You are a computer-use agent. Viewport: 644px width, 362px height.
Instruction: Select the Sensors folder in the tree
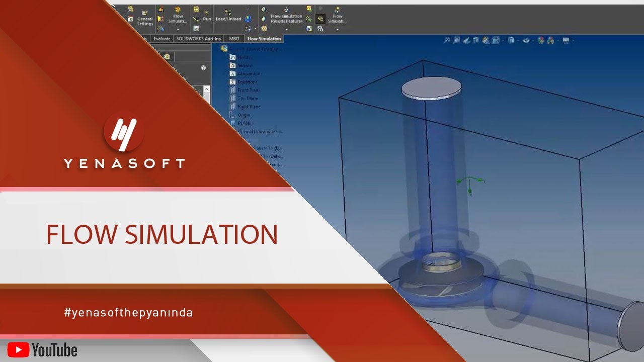(242, 65)
